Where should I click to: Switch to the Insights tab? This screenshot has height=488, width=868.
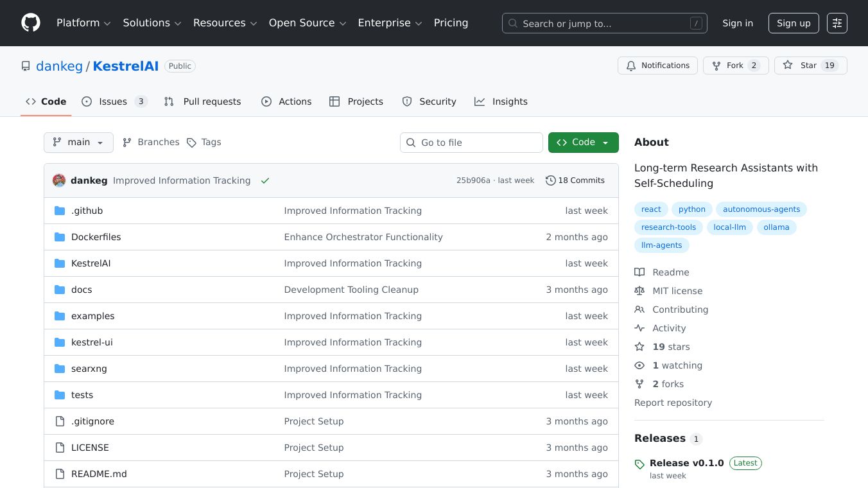(x=501, y=101)
